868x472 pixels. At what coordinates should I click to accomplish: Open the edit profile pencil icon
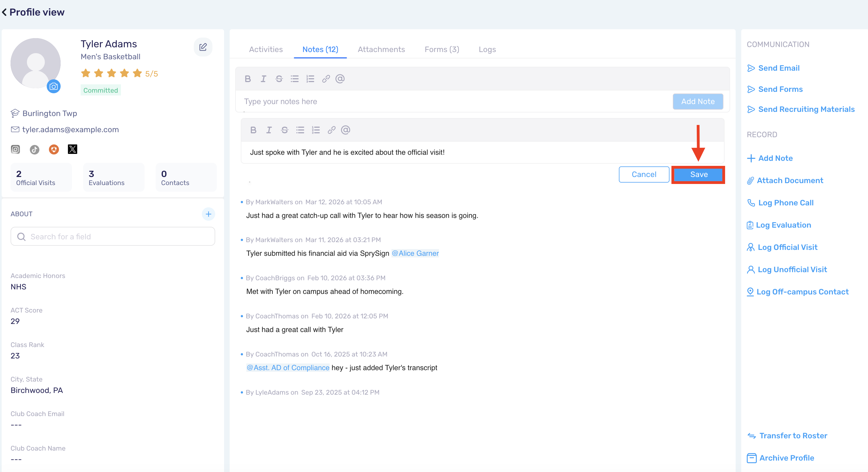(x=203, y=47)
